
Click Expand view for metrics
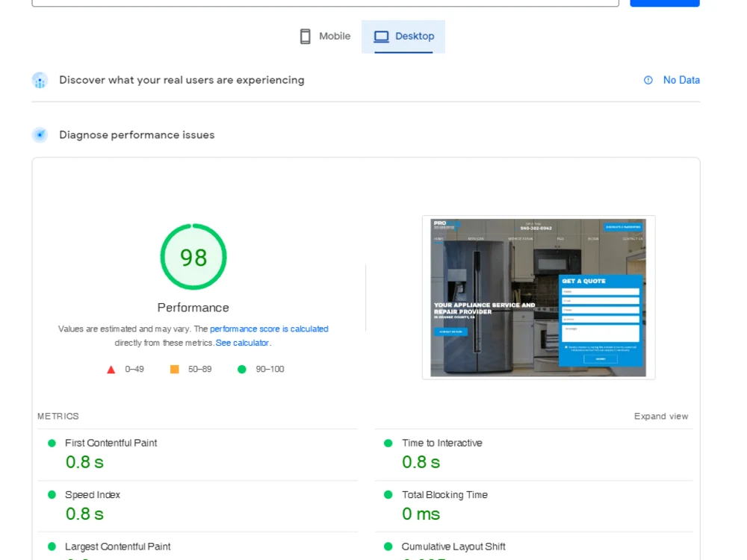660,416
